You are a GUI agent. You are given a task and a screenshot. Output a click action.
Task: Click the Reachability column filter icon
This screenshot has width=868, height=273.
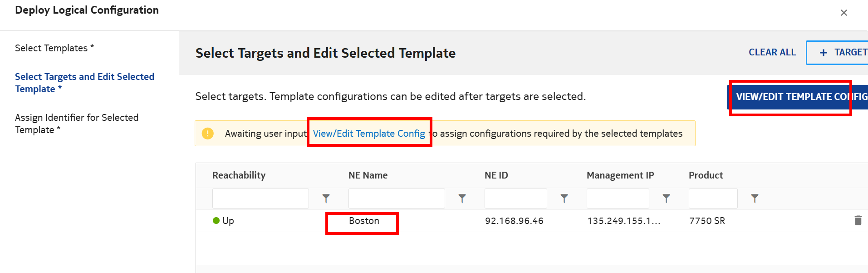[326, 199]
